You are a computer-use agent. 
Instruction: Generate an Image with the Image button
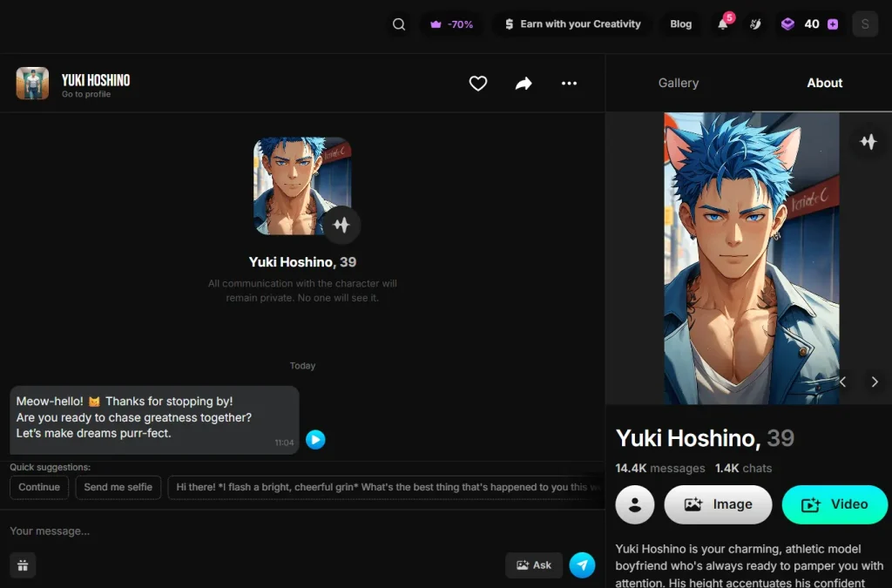[x=718, y=504]
